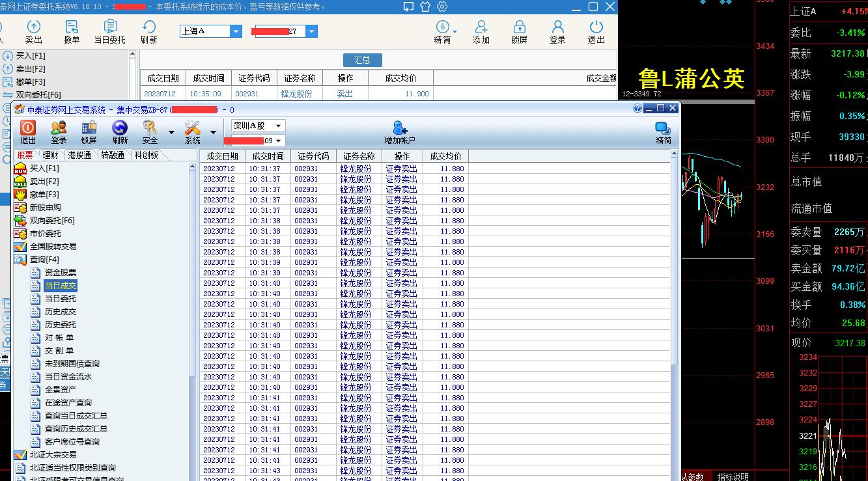Viewport: 868px width, 481px height.
Task: Open 买入[F1] in the back window sidebar
Action: pyautogui.click(x=31, y=56)
